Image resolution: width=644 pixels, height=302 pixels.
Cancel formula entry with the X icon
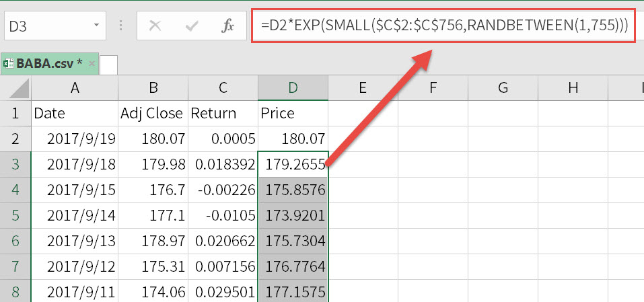pos(155,26)
